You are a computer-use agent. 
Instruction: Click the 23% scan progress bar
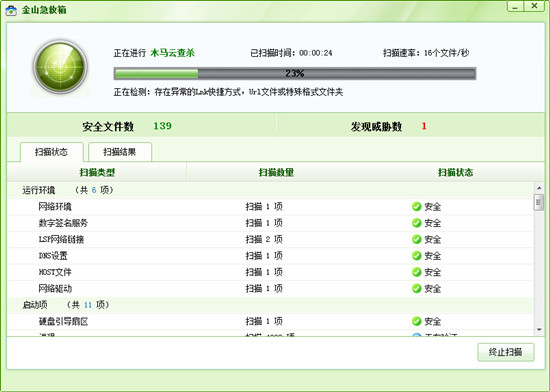[x=295, y=74]
